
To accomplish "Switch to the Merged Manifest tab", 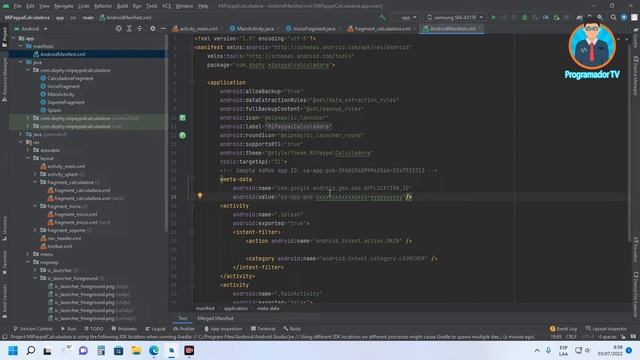I will [216, 318].
